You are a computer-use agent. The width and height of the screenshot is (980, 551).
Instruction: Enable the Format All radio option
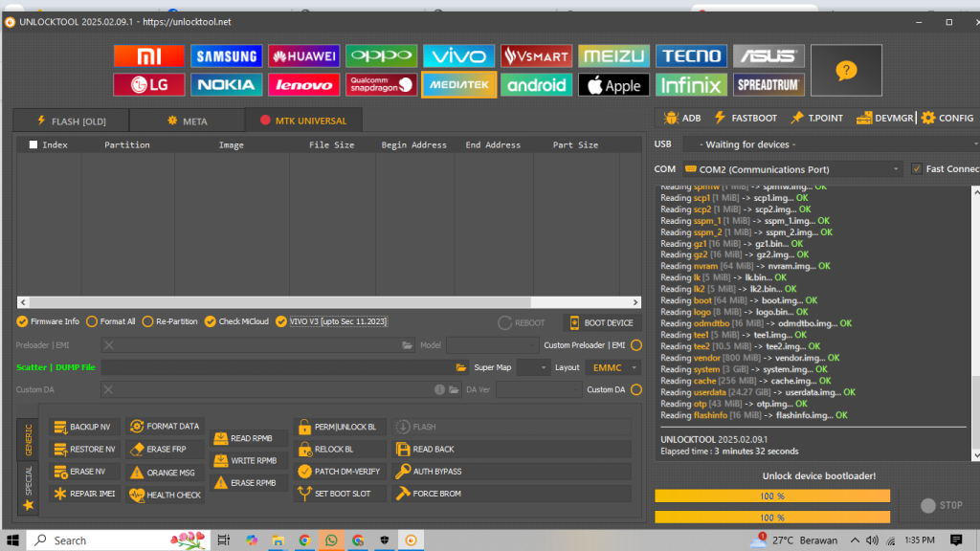(x=111, y=321)
